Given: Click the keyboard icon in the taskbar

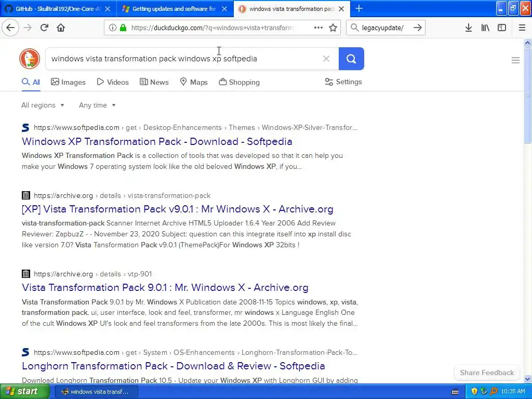Looking at the screenshot, I should tap(455, 392).
